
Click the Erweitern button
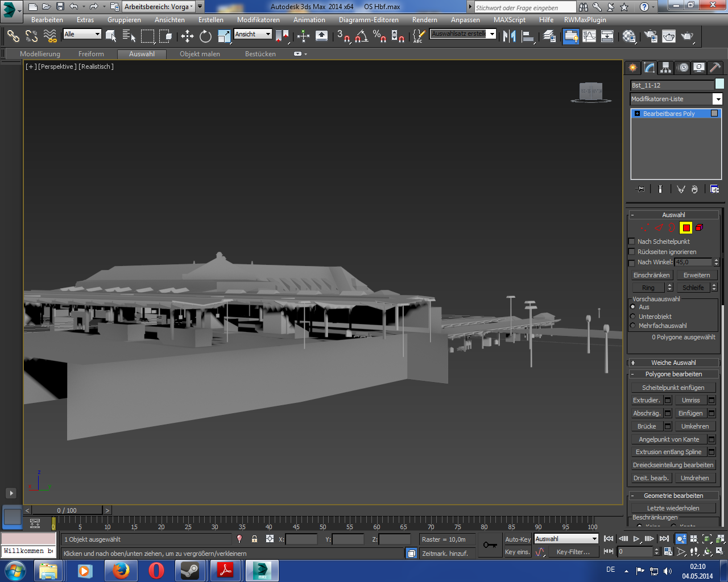(x=696, y=275)
